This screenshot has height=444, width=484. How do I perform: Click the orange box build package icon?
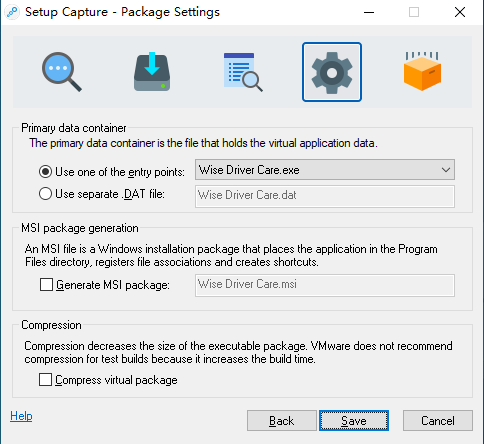click(422, 71)
